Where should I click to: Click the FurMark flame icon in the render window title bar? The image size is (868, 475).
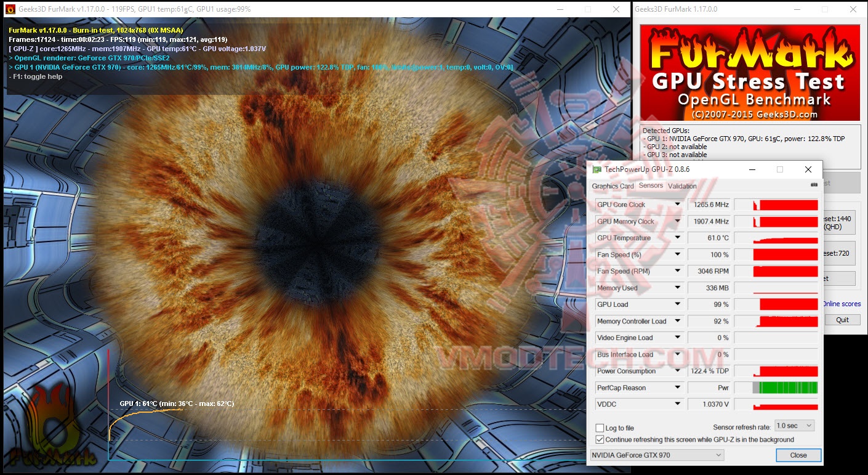click(10, 9)
